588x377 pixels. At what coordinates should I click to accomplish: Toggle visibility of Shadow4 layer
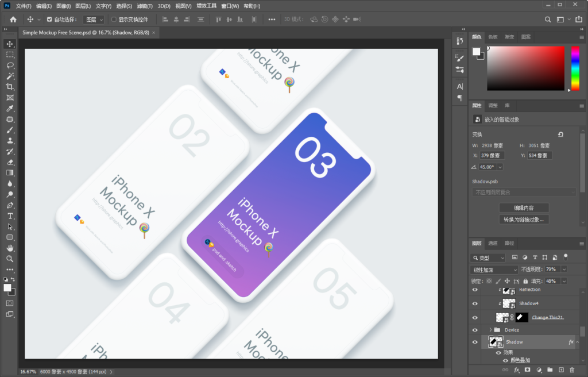pos(475,303)
